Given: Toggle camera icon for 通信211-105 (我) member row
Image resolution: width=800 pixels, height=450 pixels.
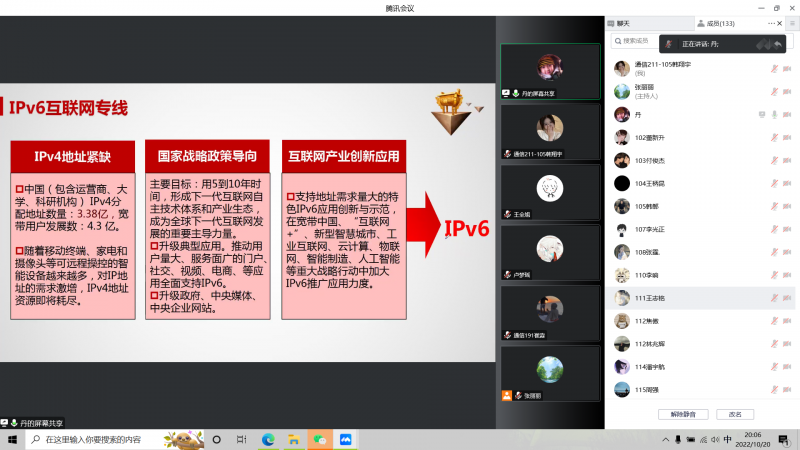Looking at the screenshot, I should coord(787,69).
